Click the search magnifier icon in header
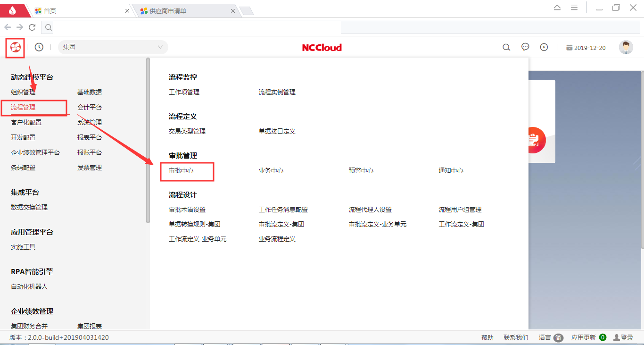This screenshot has height=345, width=644. click(506, 47)
